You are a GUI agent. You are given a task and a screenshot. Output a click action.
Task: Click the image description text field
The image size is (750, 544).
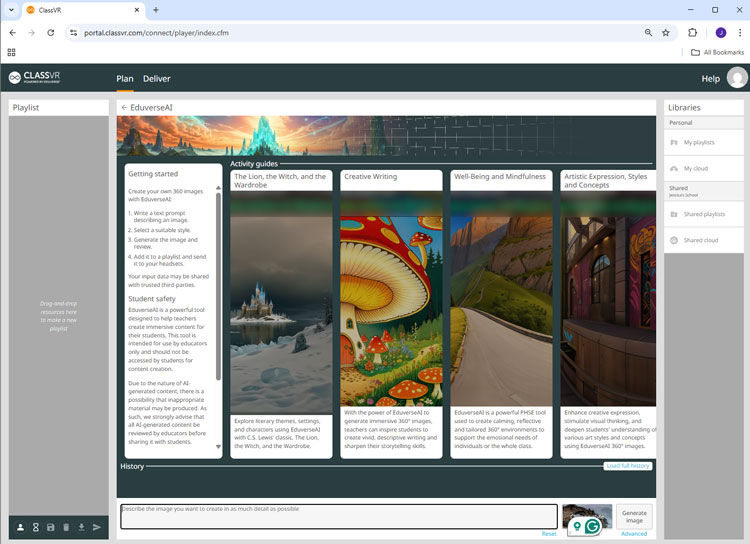[x=339, y=516]
